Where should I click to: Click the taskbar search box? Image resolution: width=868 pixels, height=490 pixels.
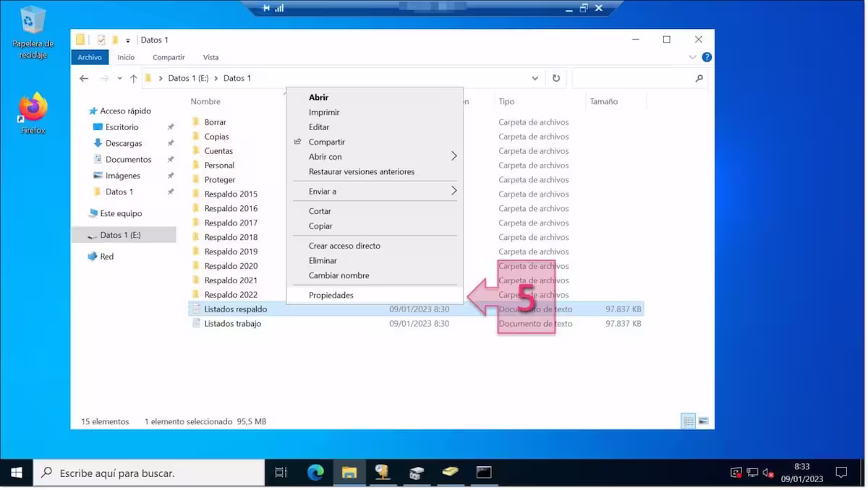[x=149, y=473]
